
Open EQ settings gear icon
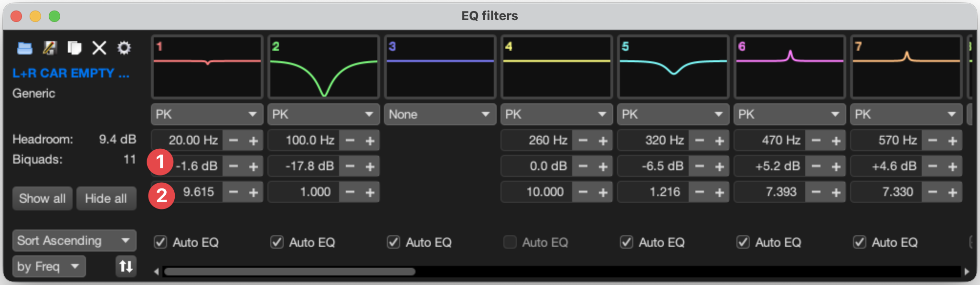(124, 48)
